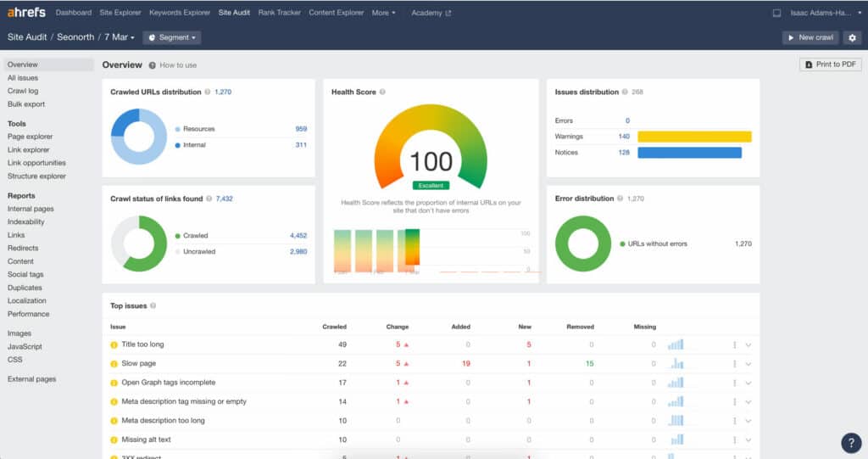This screenshot has height=459, width=868.
Task: Click the How to use link
Action: [x=178, y=65]
